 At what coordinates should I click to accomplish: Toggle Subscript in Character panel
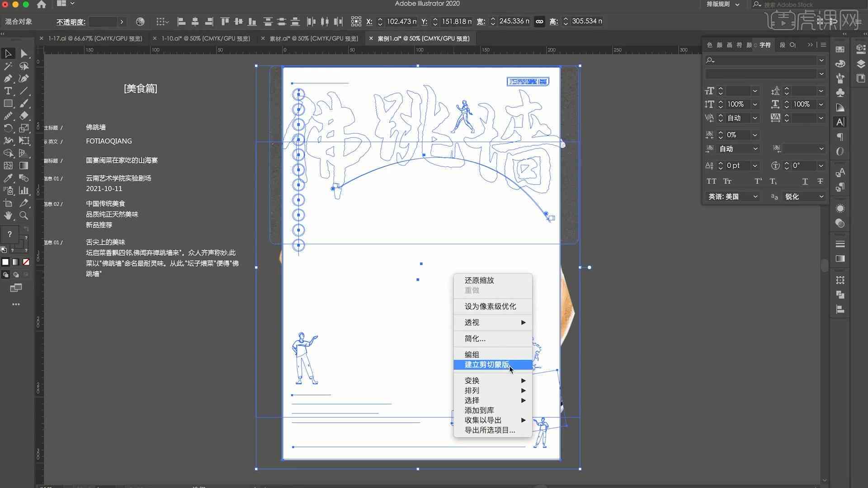click(x=774, y=181)
